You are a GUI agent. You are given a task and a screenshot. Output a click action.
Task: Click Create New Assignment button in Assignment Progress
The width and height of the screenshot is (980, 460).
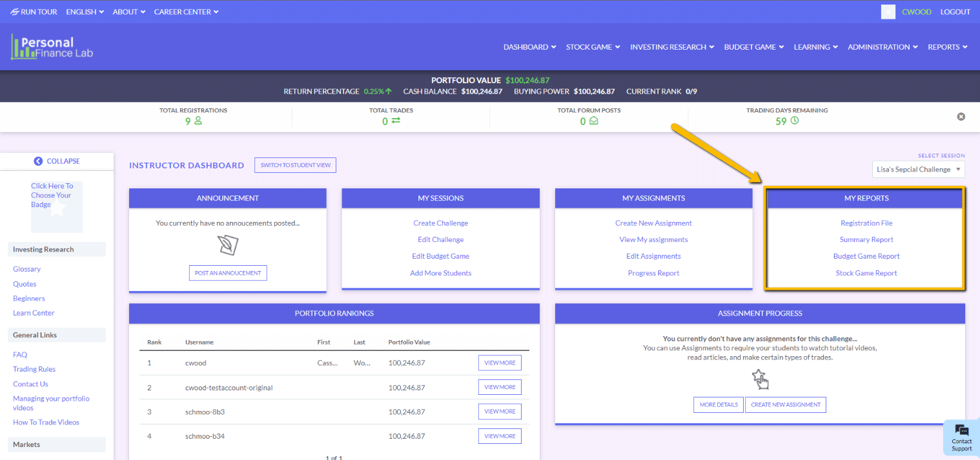click(x=786, y=405)
